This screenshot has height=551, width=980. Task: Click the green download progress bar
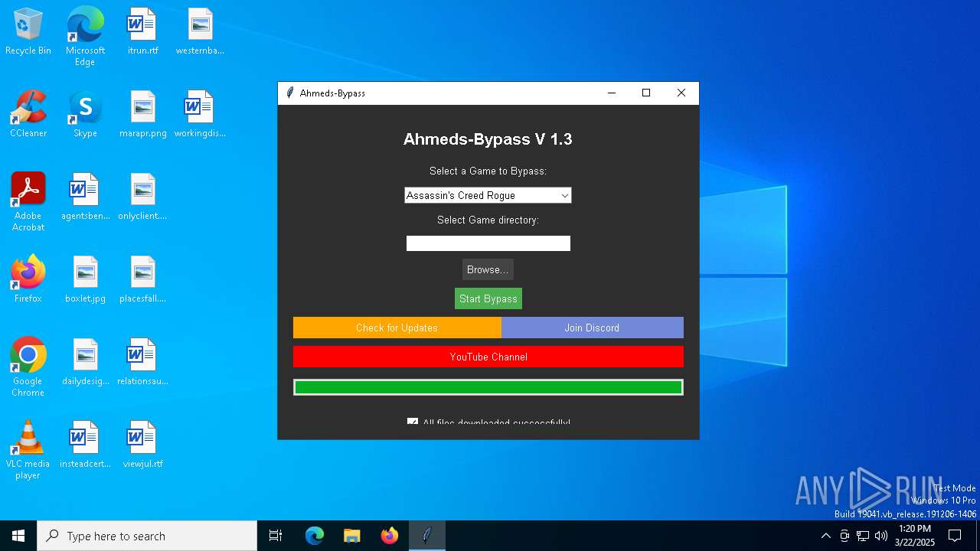pos(488,387)
